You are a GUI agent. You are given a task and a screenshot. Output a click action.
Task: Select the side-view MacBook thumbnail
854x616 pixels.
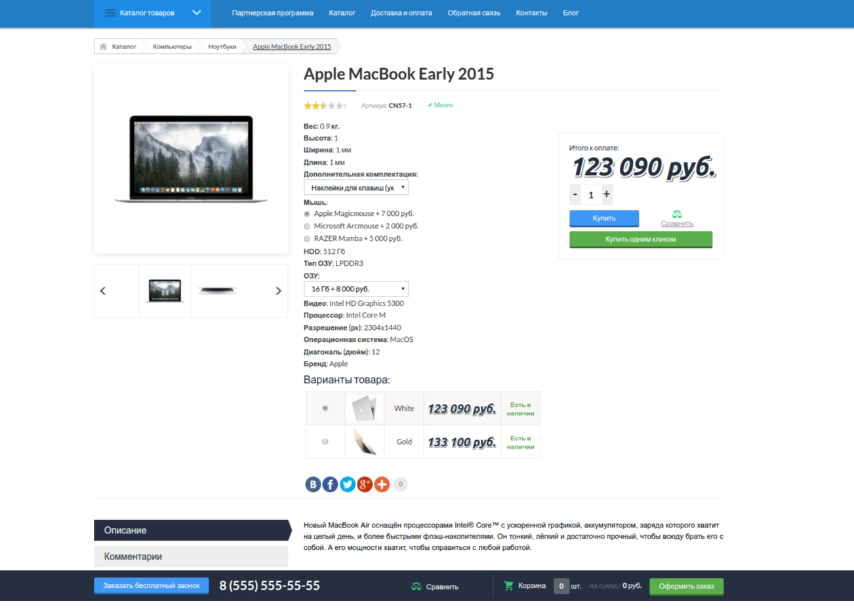pyautogui.click(x=216, y=291)
